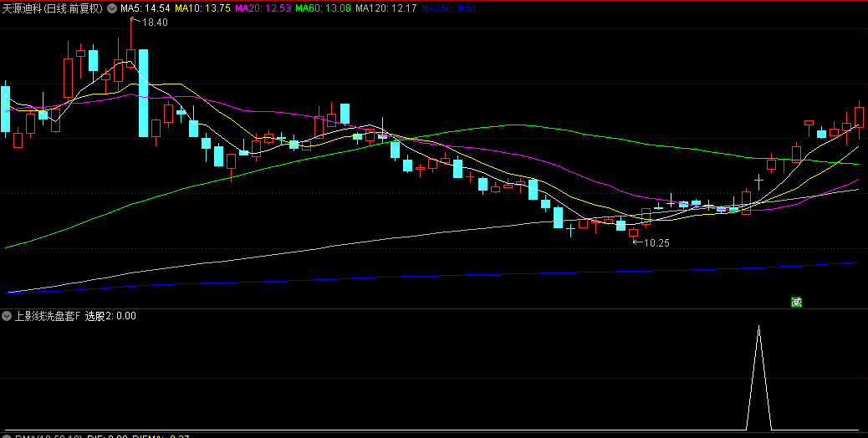Open the dropdown arrow beside 天源迪科 title
Image resolution: width=868 pixels, height=438 pixels.
tap(112, 8)
